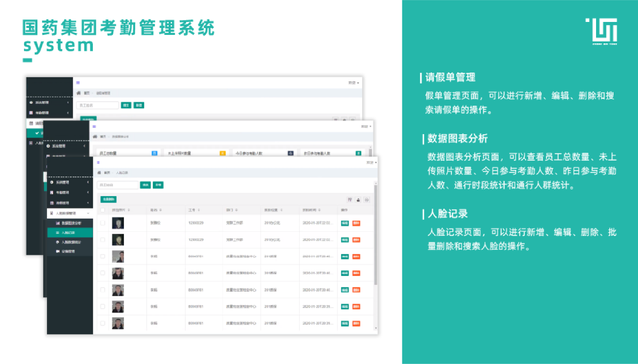
Task: Tick the checkbox of the topmost 12000329 row
Action: click(103, 223)
